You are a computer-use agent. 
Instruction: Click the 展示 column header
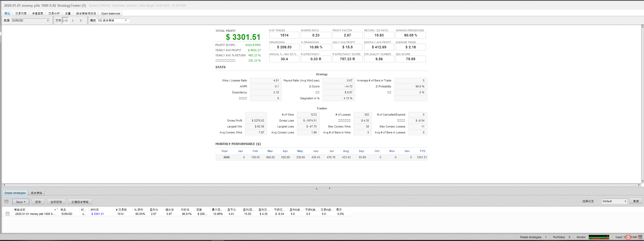(342, 210)
